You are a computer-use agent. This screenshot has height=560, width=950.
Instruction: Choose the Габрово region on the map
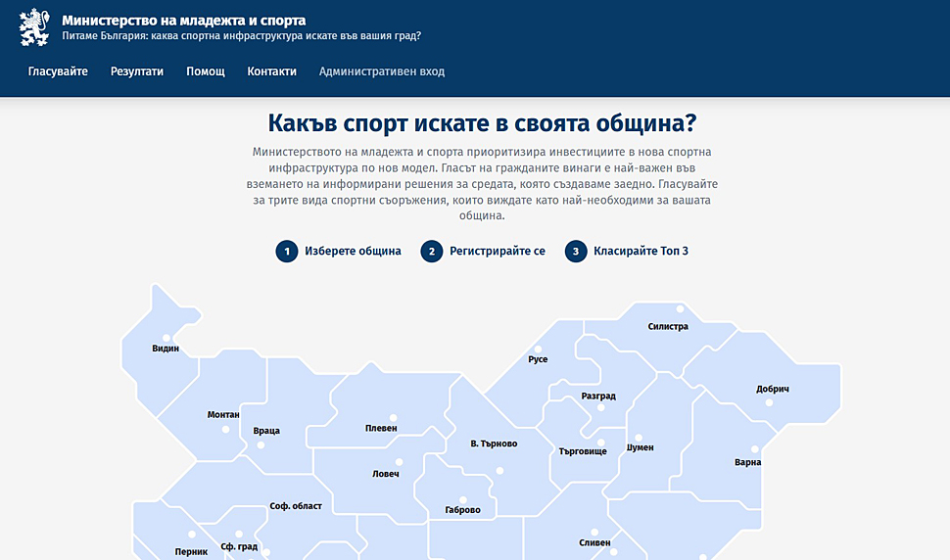pos(462,510)
